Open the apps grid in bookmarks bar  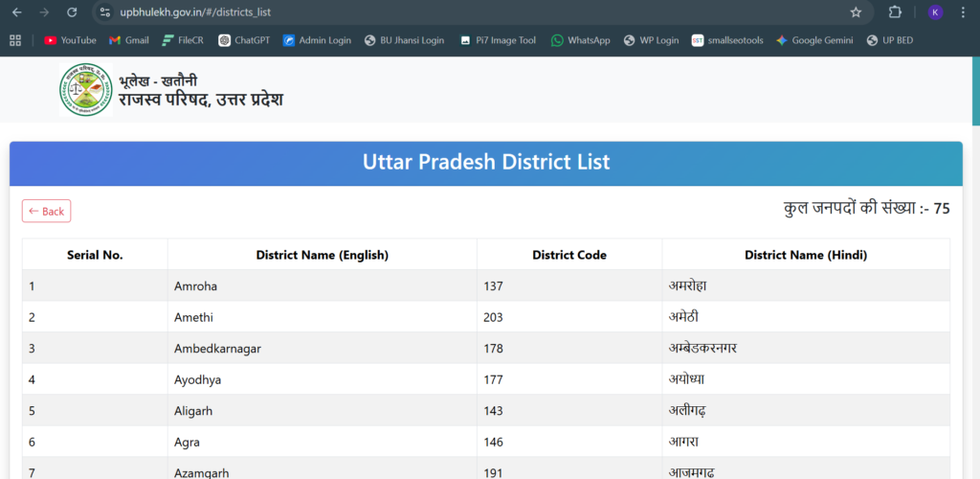point(15,40)
